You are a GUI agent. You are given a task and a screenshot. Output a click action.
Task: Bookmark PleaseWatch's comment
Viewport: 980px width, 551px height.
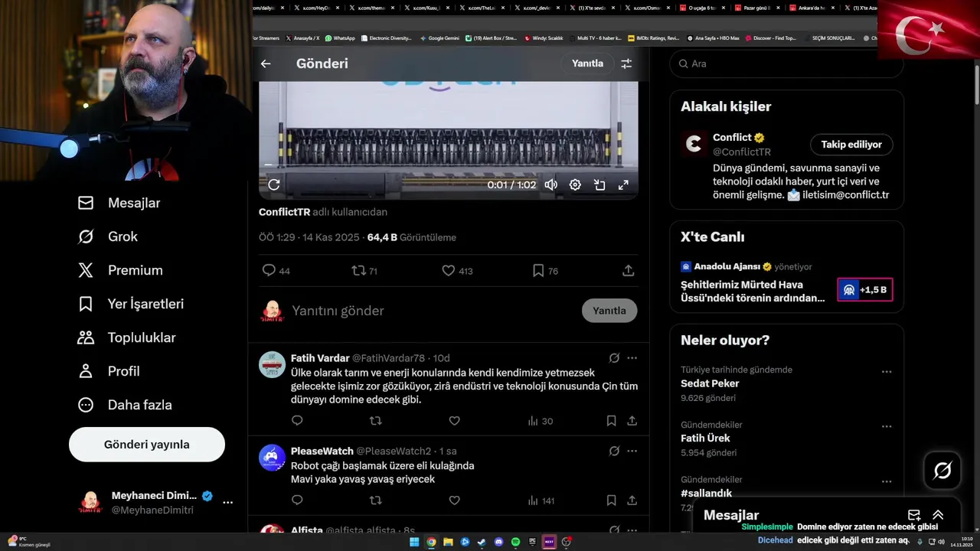(x=611, y=500)
